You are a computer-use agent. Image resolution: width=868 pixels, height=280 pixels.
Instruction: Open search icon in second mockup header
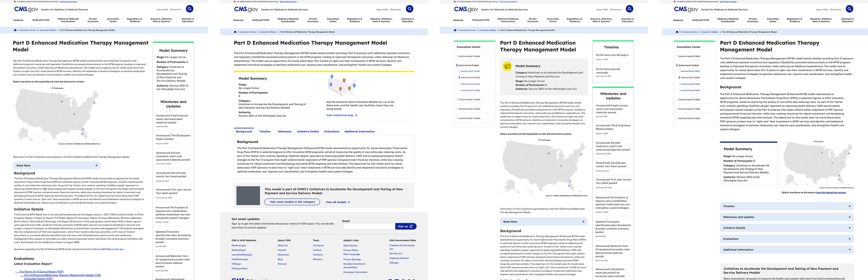[409, 9]
